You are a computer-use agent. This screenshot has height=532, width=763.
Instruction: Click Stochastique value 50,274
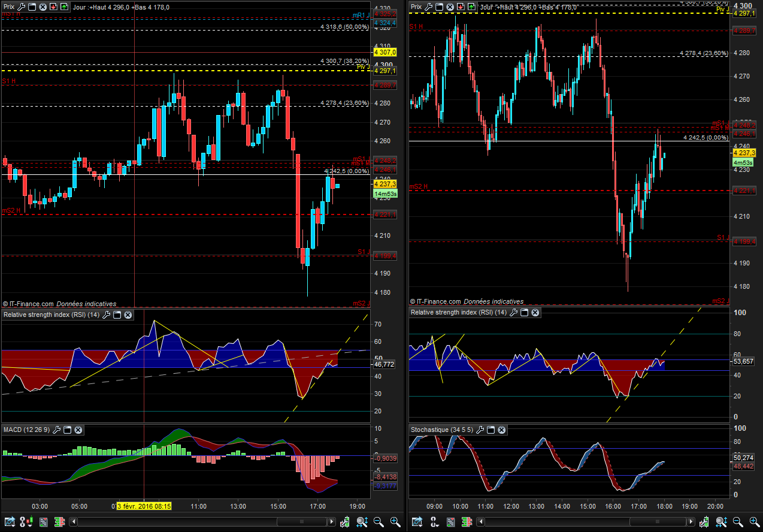tap(744, 458)
